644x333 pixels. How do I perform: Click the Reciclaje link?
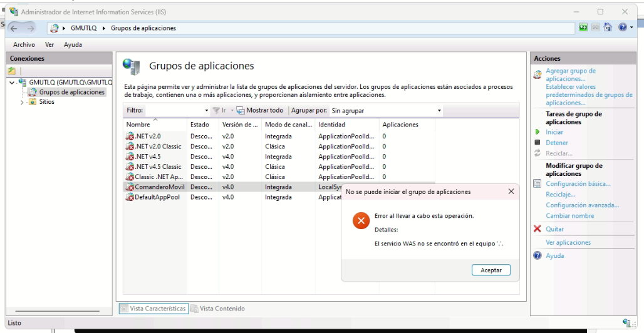tap(560, 194)
